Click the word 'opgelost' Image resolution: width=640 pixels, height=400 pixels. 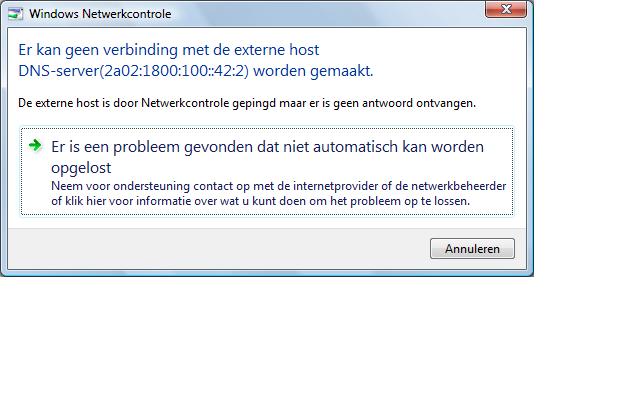(81, 167)
